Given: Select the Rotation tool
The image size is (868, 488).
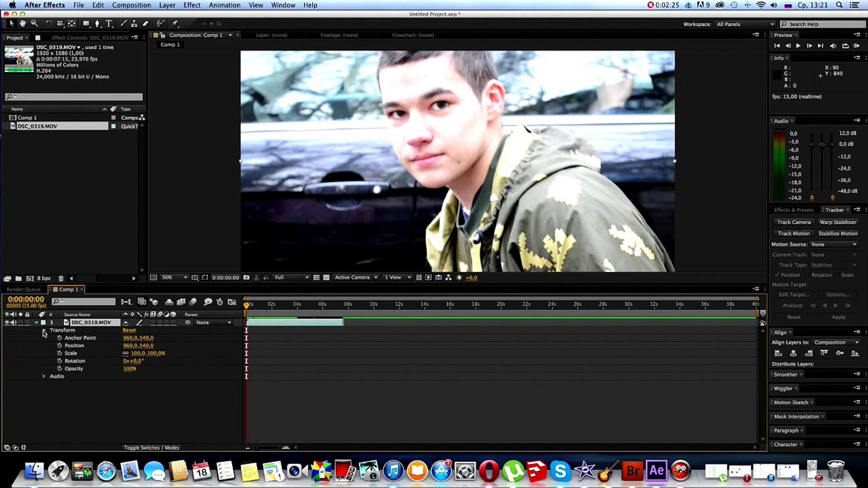Looking at the screenshot, I should tap(49, 23).
